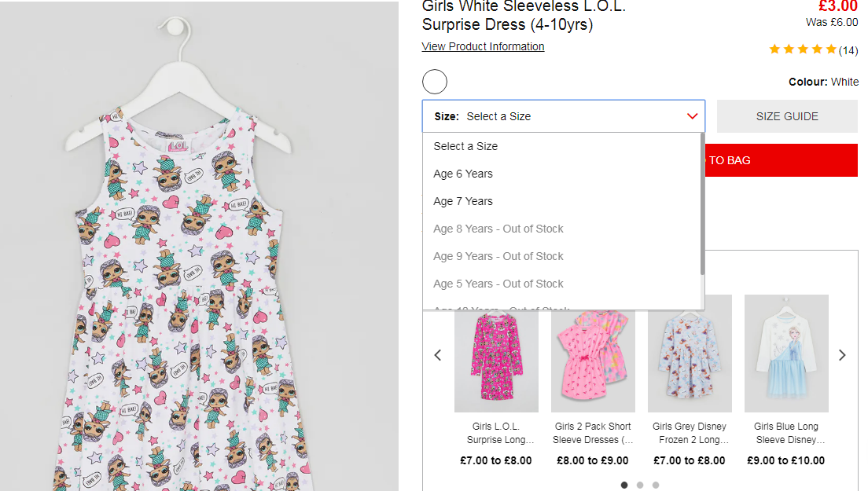This screenshot has height=491, width=868.
Task: Select Age 9 Years out of stock option
Action: [x=562, y=257]
